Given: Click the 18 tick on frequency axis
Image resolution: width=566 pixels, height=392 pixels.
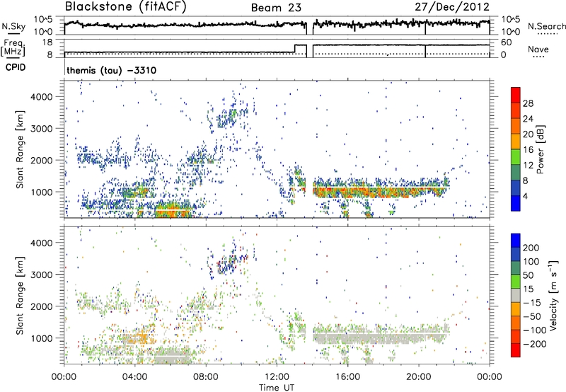Looking at the screenshot, I should pos(47,42).
